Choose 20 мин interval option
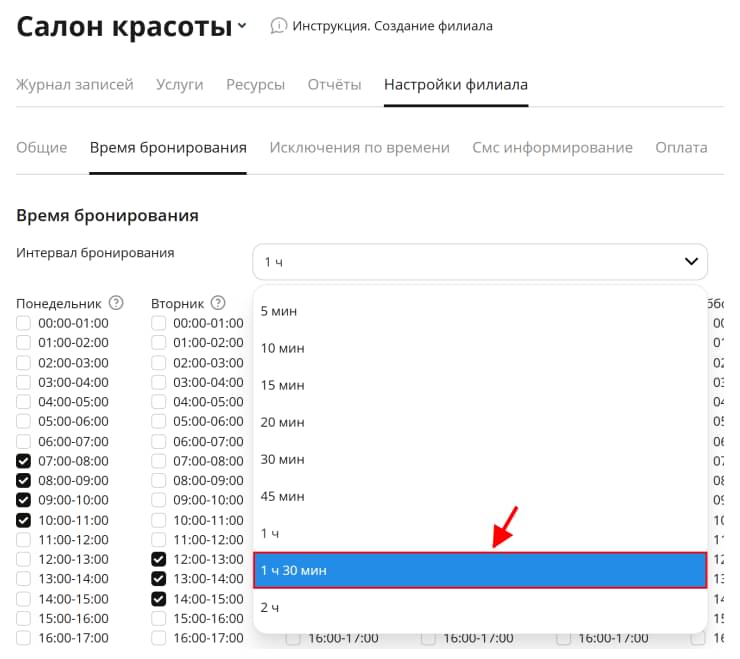The image size is (740, 659). coord(480,422)
